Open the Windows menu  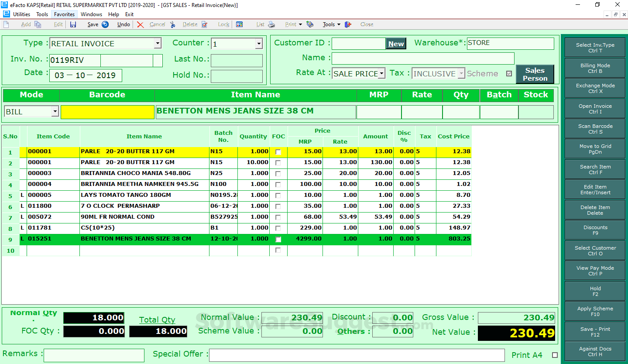point(91,14)
